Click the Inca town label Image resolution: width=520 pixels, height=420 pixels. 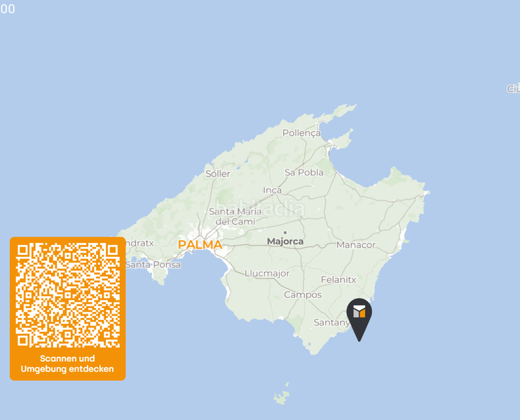click(273, 190)
